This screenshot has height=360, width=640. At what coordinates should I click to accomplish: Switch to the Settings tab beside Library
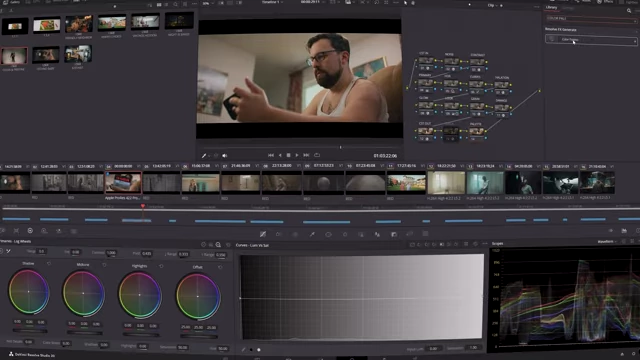(568, 8)
